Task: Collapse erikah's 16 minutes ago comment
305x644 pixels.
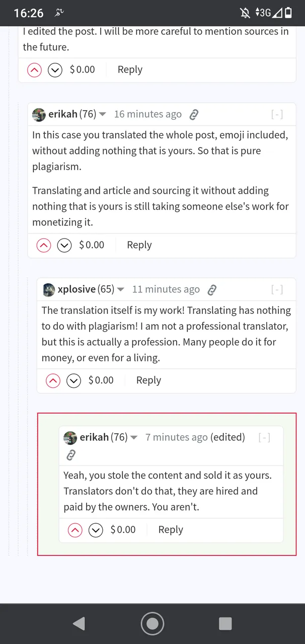Action: tap(277, 115)
